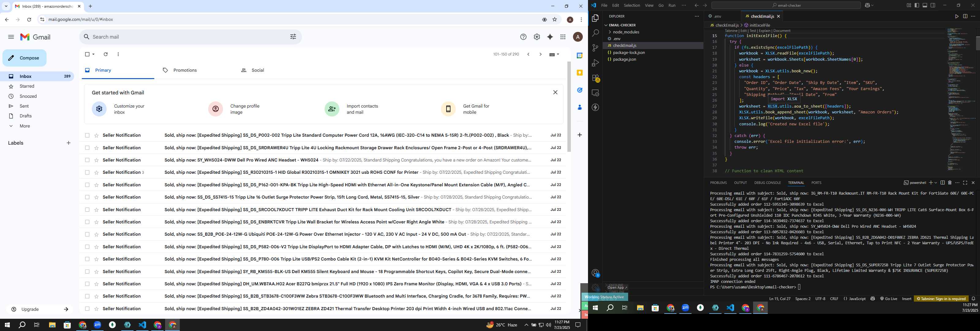Star the SRCOOL7KDUCT Exhaust Duct Kit email
Viewport: 980px width, 331px height.
[x=97, y=210]
